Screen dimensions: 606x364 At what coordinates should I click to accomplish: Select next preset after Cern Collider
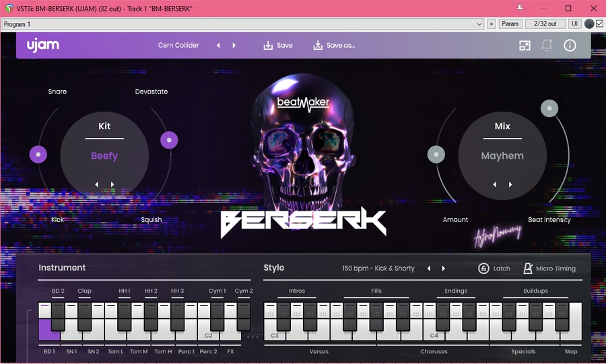coord(234,45)
